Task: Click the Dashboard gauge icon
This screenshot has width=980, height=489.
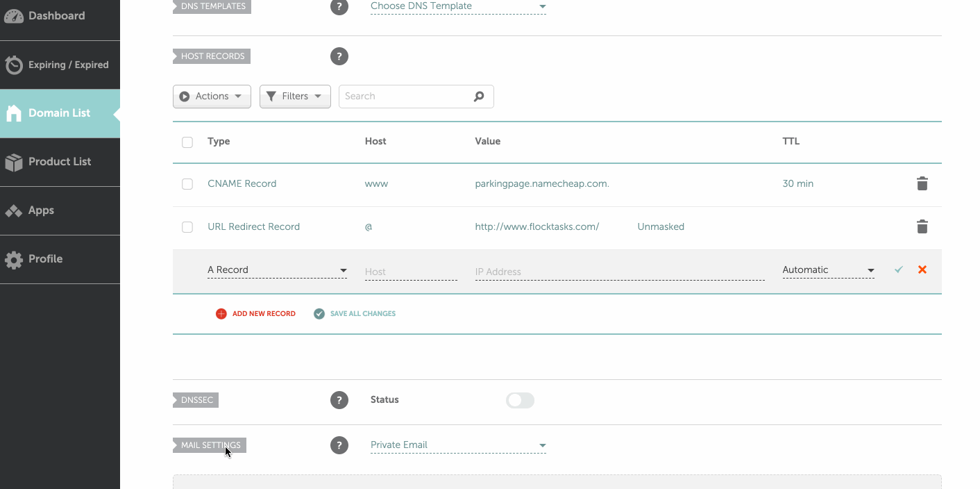Action: pyautogui.click(x=14, y=16)
